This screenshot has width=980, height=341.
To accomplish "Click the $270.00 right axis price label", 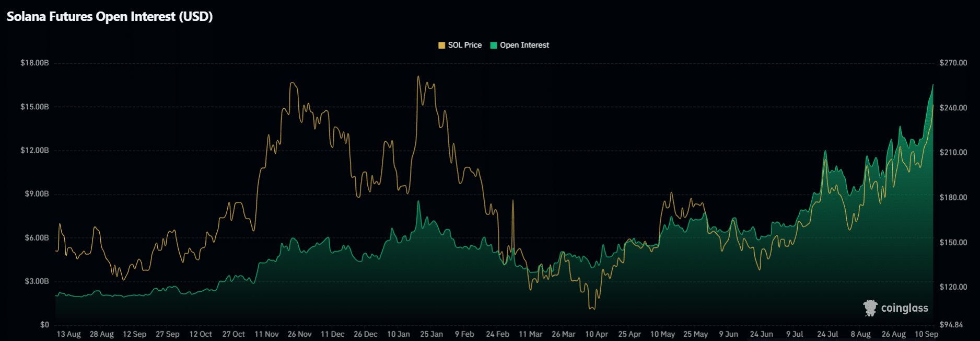I will pos(953,63).
